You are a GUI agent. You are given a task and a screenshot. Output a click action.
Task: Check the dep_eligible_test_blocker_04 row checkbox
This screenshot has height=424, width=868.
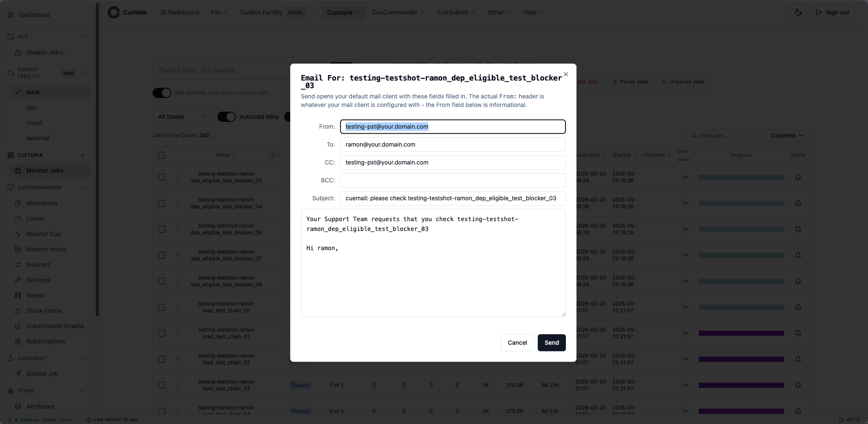[161, 203]
